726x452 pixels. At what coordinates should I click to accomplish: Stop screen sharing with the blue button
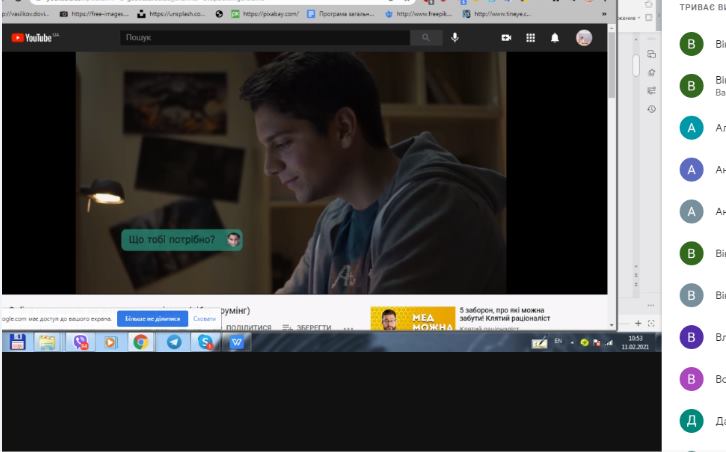pos(152,319)
